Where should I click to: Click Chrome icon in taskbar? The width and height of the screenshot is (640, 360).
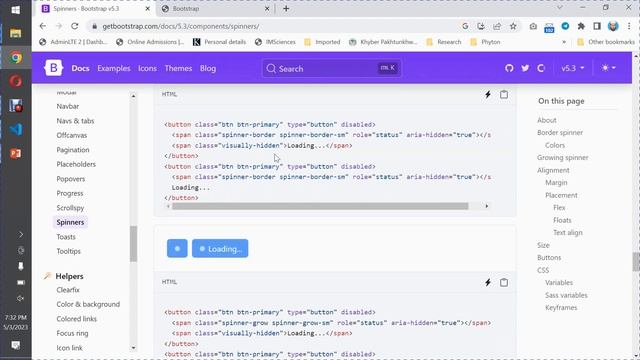(16, 58)
